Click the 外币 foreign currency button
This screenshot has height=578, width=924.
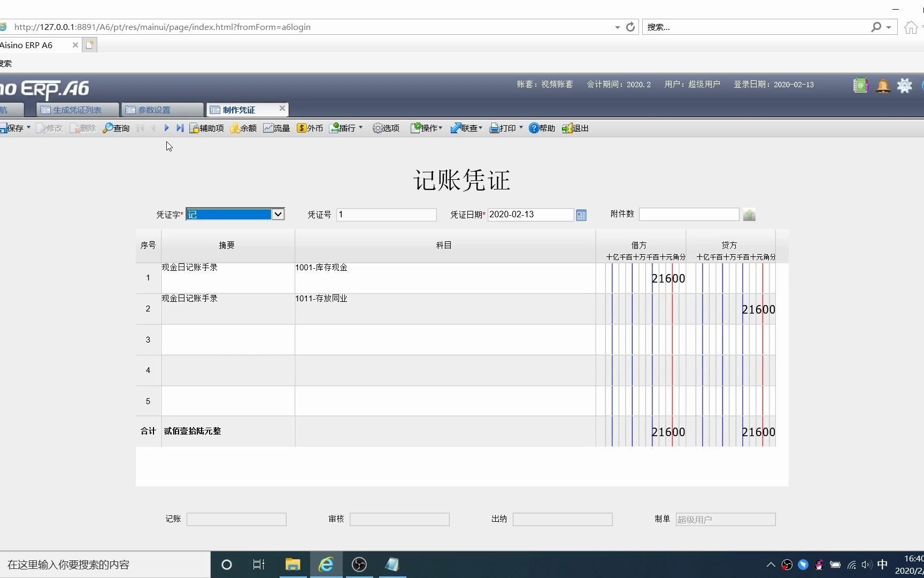click(x=310, y=128)
